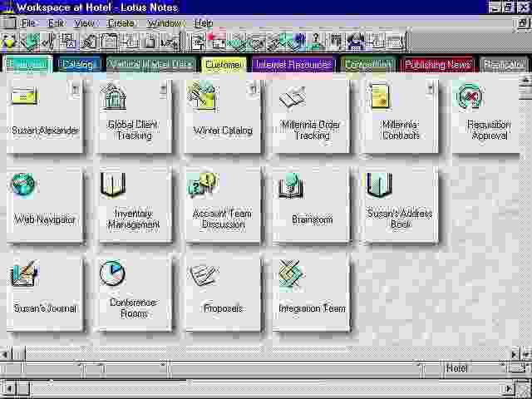Expand replica arrow on Winter Catalog tile
The image size is (532, 399).
click(x=253, y=90)
